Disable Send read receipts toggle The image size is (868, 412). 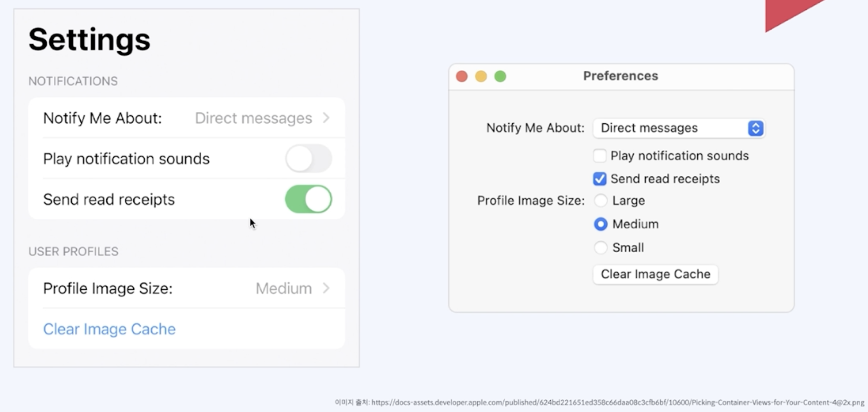click(x=308, y=199)
